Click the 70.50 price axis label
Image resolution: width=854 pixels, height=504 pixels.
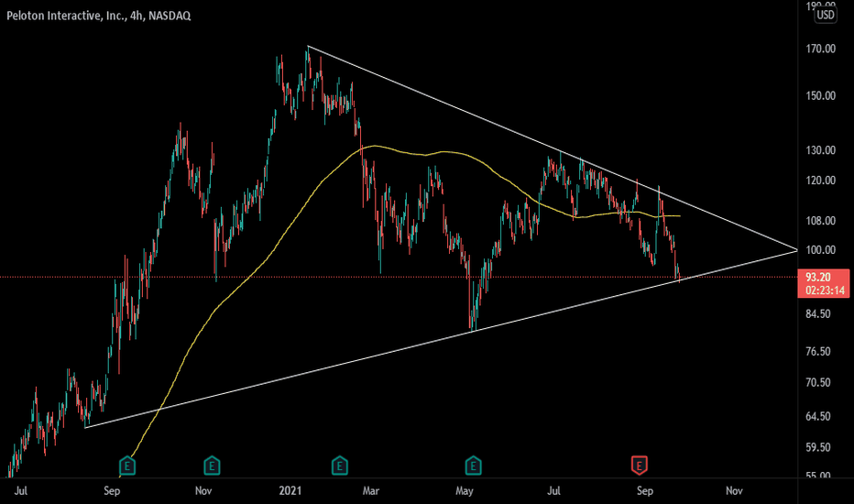[x=818, y=382]
